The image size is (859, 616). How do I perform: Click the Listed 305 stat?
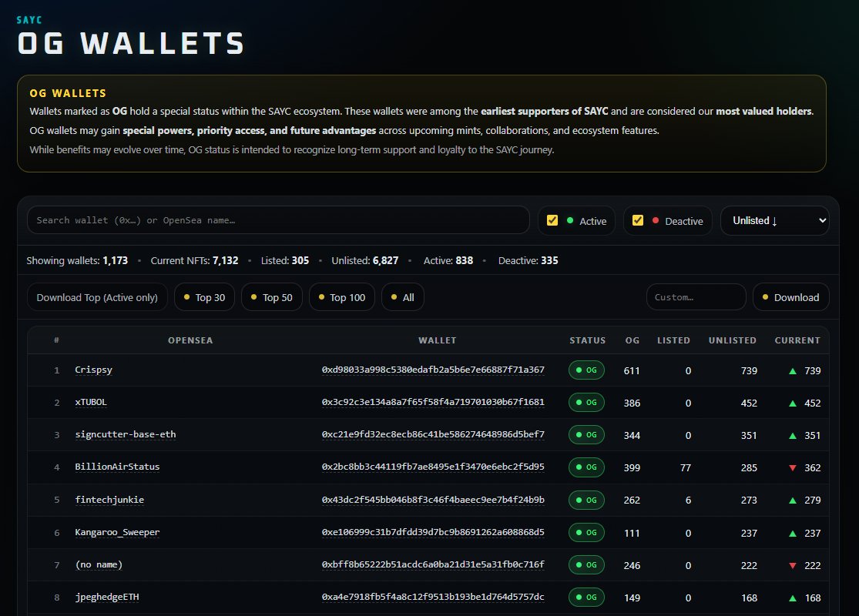tap(285, 260)
